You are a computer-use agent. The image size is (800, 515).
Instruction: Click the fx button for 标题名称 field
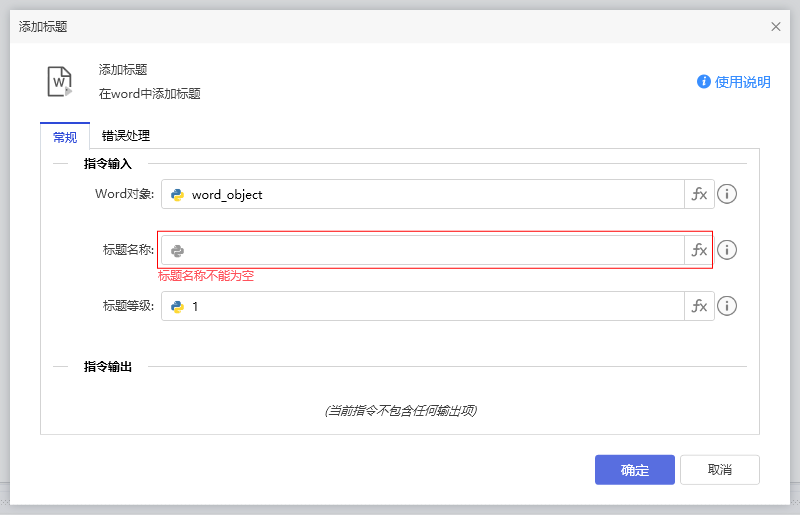tap(699, 250)
